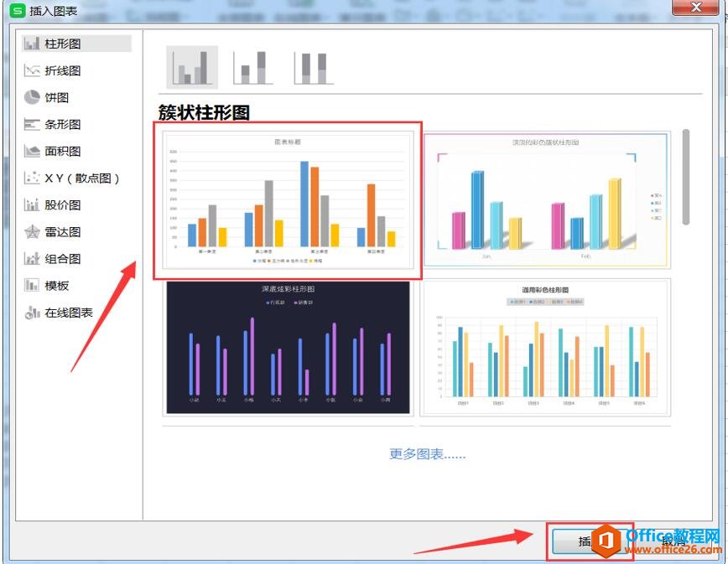Click the 雷达图 radar chart icon
This screenshot has width=728, height=564.
point(33,232)
